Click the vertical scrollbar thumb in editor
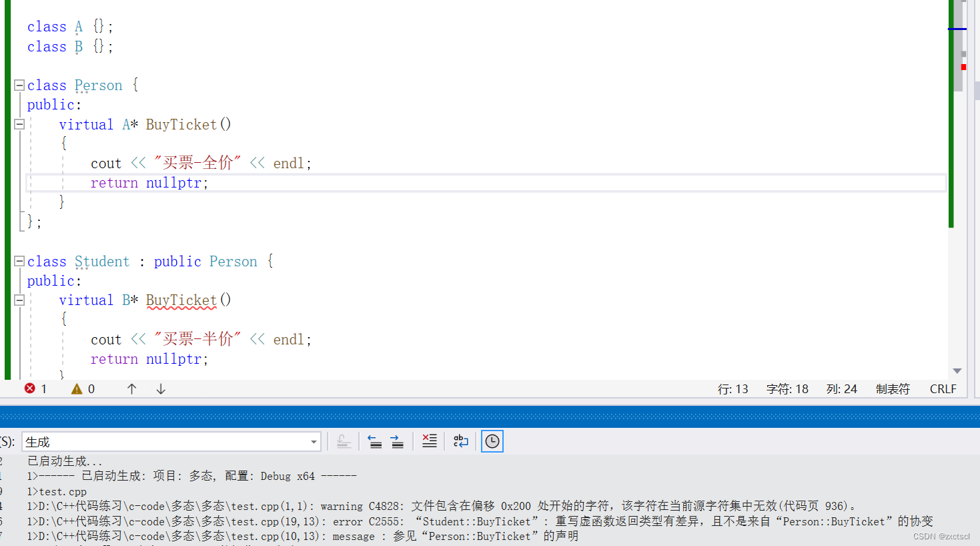 [x=958, y=45]
